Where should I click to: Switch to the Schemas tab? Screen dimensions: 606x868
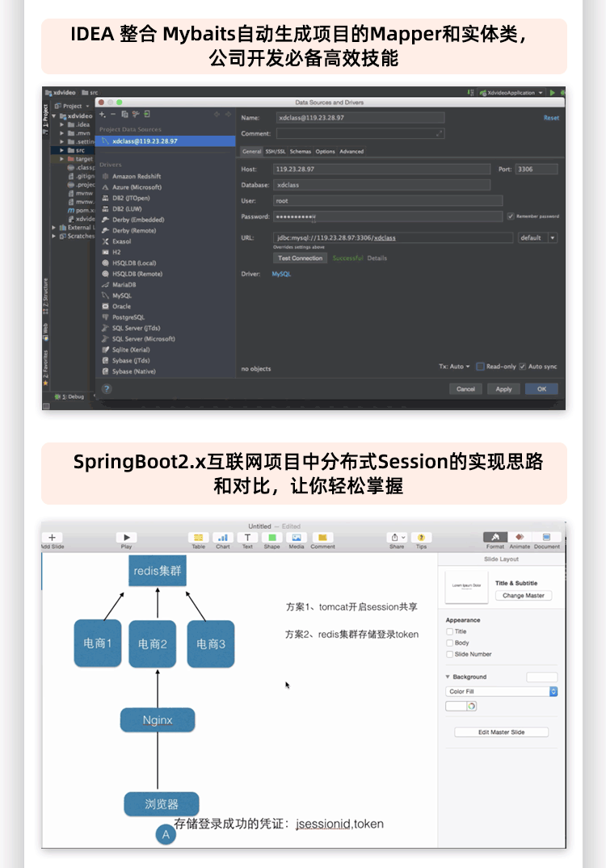301,151
